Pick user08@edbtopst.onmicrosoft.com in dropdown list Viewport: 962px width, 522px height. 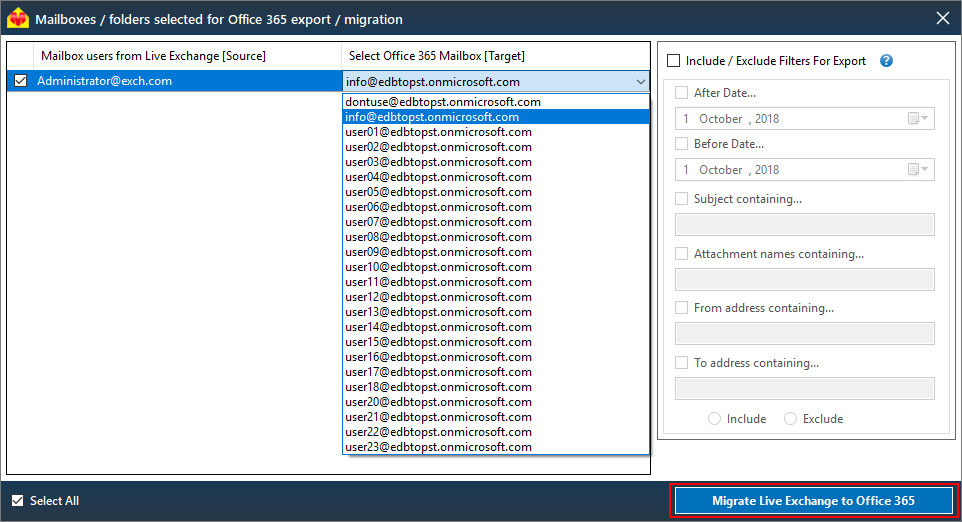coord(496,237)
